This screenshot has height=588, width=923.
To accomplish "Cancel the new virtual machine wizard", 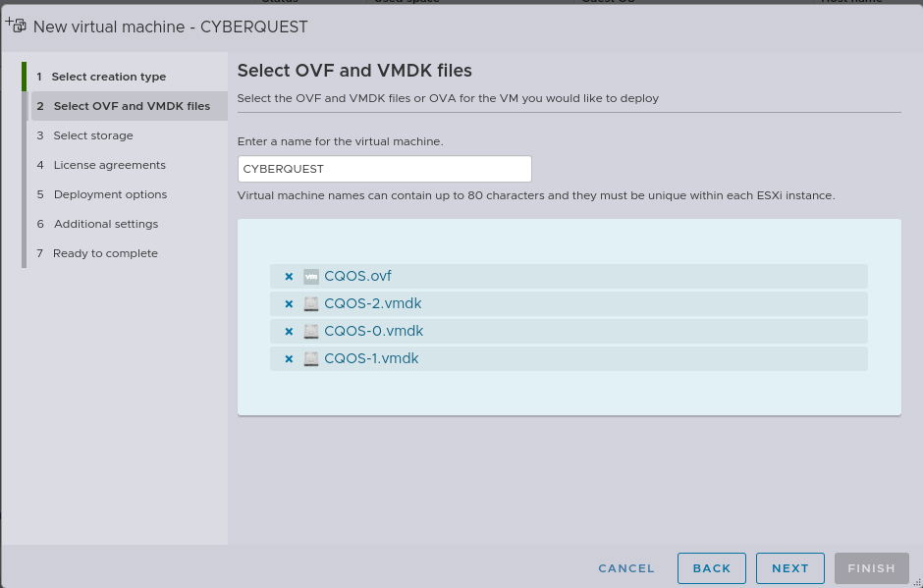I will tap(626, 568).
